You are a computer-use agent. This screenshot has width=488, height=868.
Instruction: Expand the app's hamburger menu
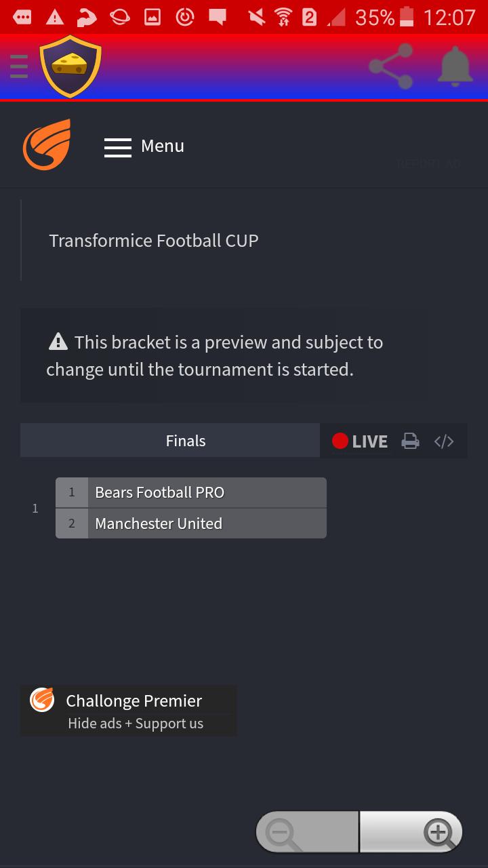coord(18,66)
